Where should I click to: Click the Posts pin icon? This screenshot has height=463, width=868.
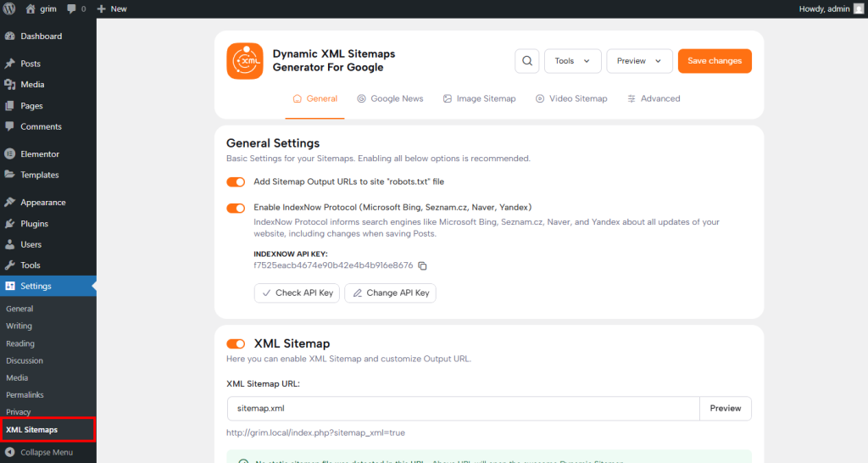[10, 64]
